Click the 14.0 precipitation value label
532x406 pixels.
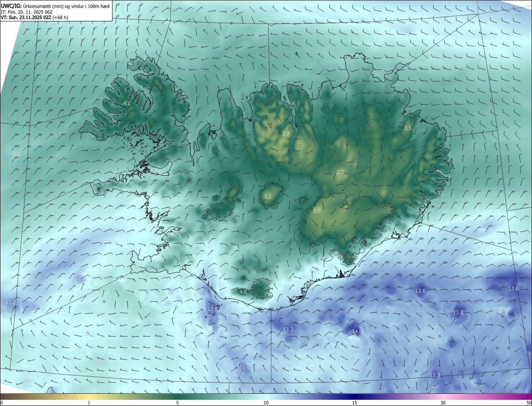click(357, 331)
